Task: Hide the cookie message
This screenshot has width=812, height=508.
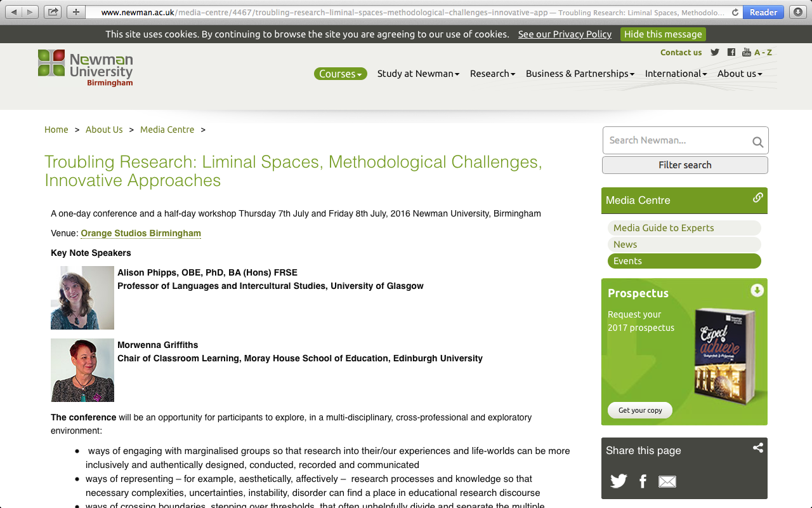Action: tap(663, 34)
